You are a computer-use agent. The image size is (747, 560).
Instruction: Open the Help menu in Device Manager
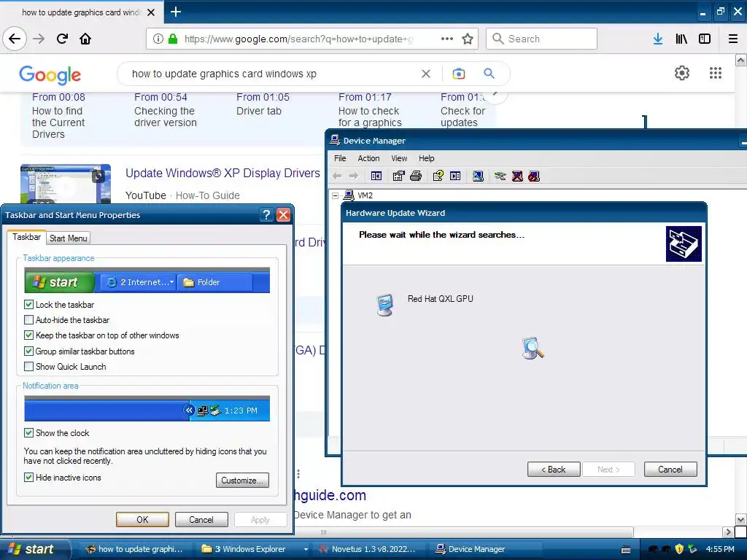426,158
